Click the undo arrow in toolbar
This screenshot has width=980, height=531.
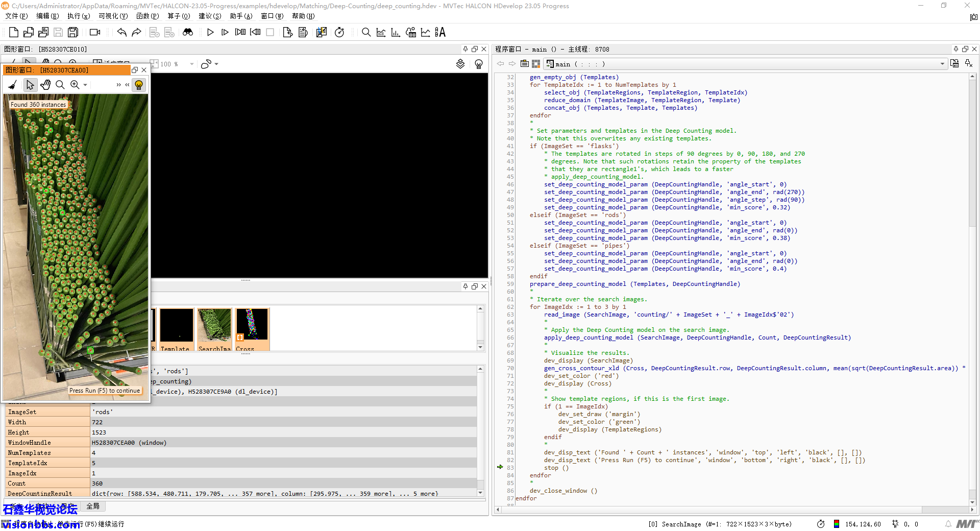click(121, 33)
